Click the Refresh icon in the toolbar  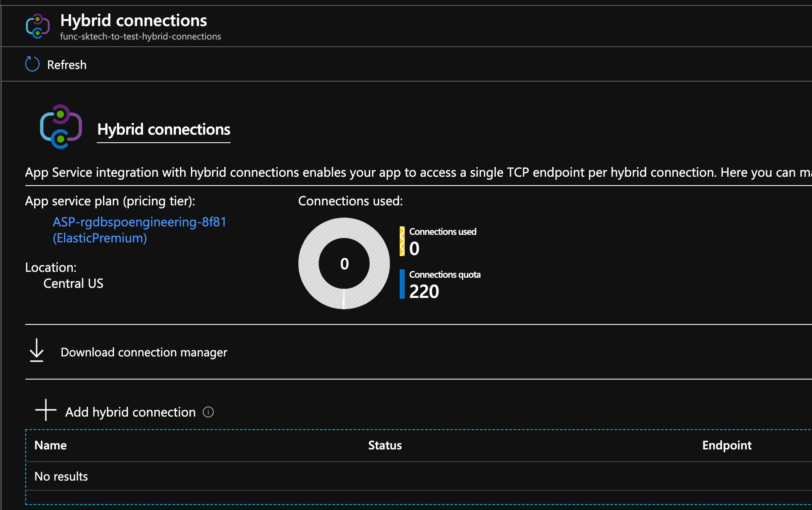click(x=32, y=64)
